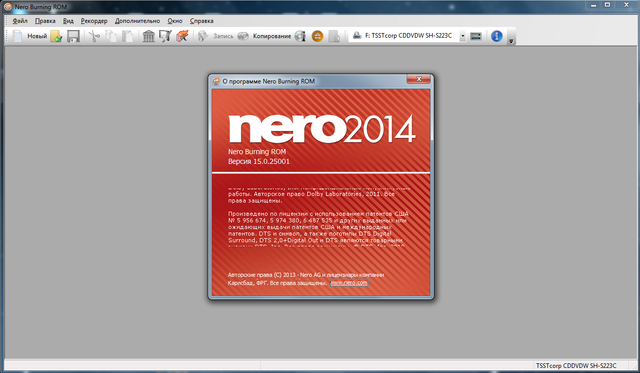Open the Дополнительно menu
Viewport: 640px width, 373px height.
point(137,21)
